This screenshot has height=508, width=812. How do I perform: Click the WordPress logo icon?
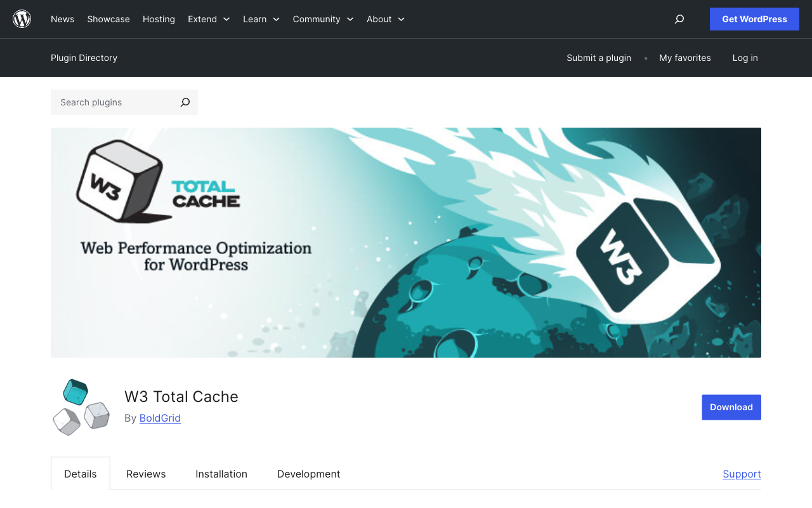[22, 18]
